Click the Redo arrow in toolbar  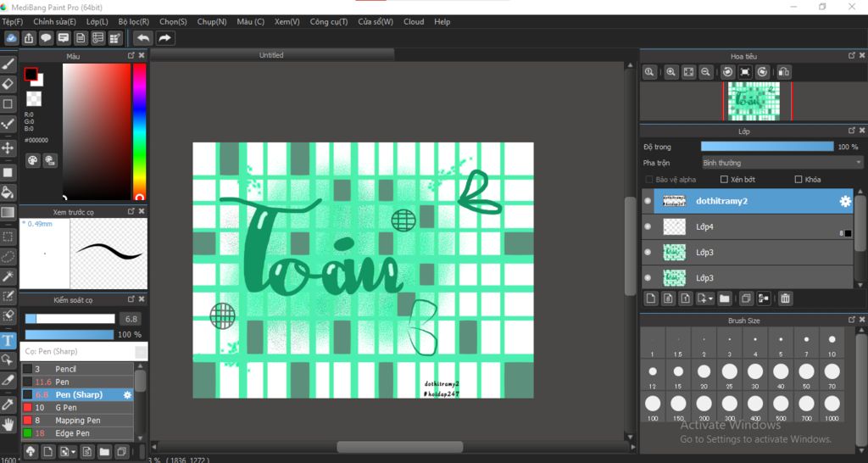(x=165, y=38)
